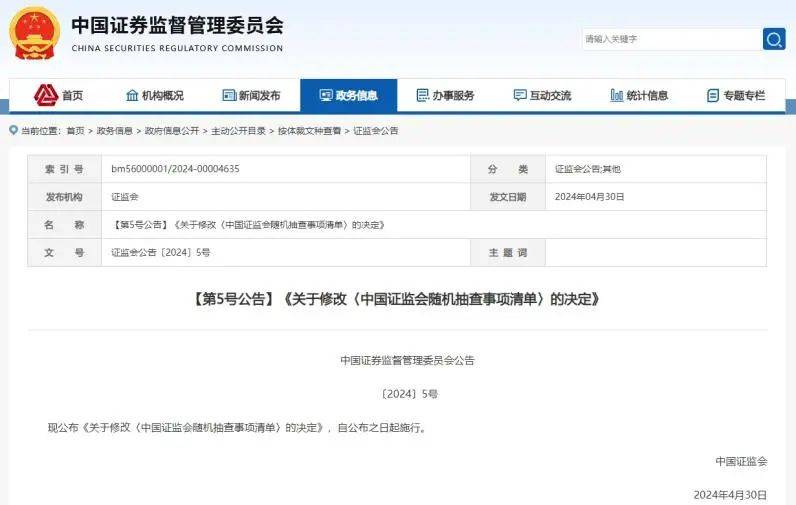Viewport: 796px width, 505px height.
Task: Open the 新闻发布 navigation tab
Action: click(x=252, y=95)
